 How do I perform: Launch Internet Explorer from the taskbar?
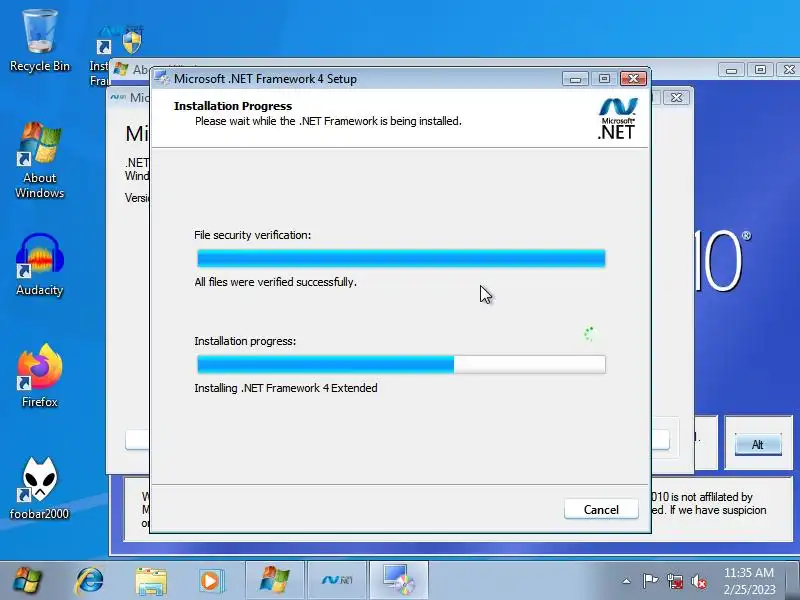[90, 581]
